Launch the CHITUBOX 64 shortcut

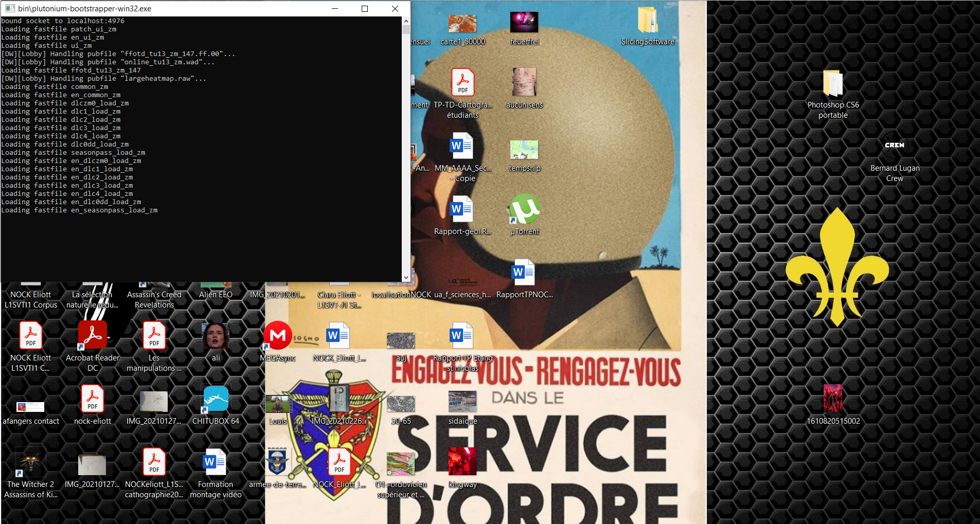[216, 399]
